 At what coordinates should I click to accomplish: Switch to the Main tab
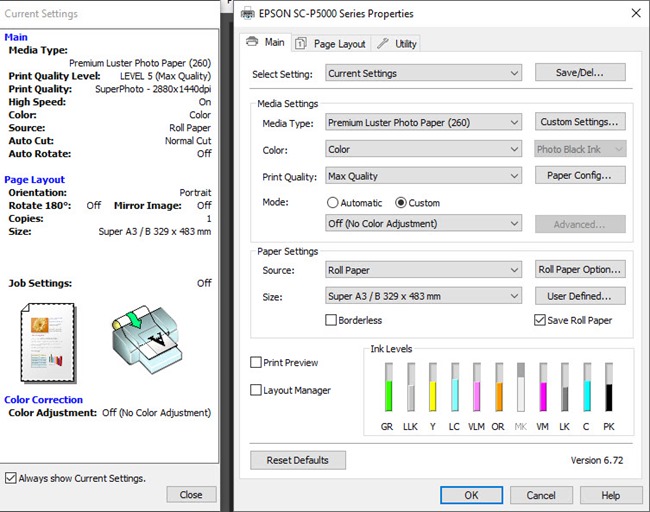(x=266, y=42)
